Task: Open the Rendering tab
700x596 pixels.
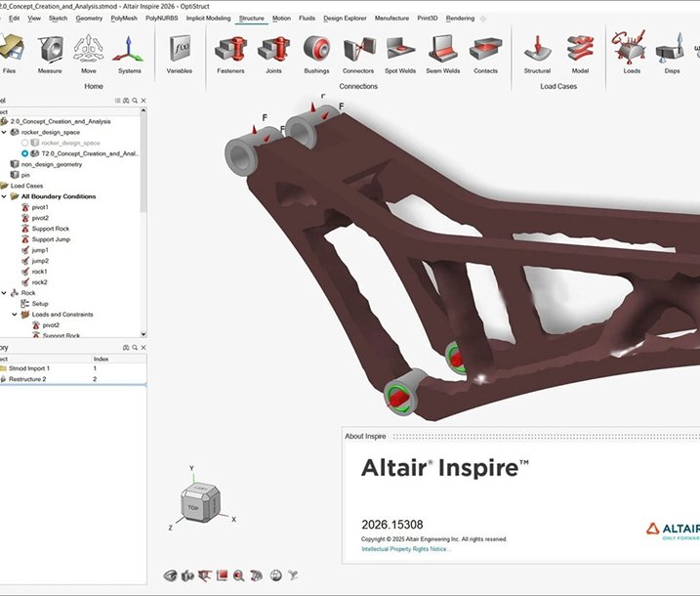Action: [x=460, y=19]
